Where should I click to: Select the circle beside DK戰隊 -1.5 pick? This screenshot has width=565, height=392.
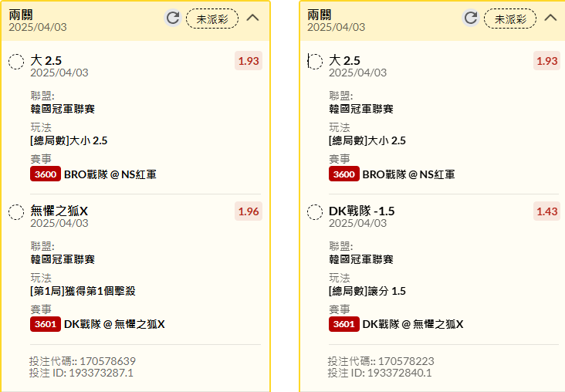(x=315, y=212)
